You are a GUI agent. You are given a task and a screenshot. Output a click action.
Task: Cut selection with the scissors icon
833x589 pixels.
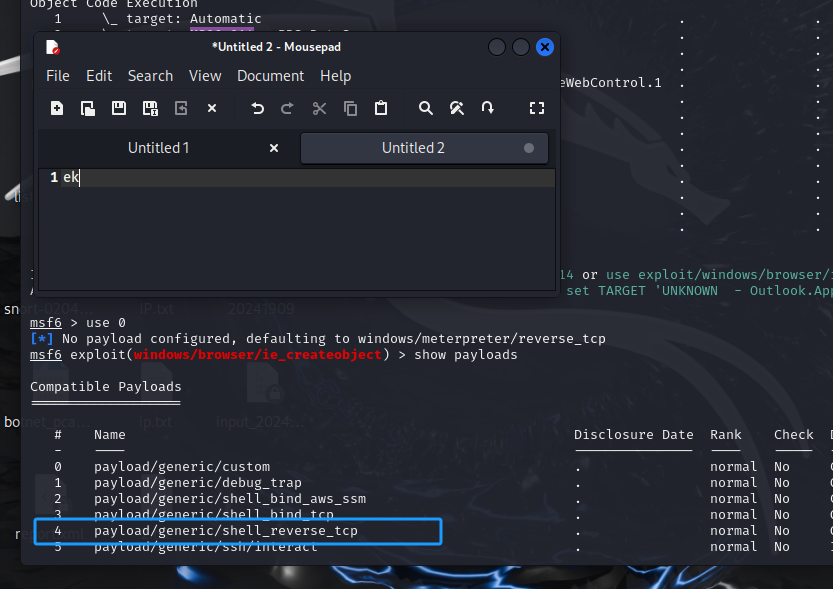tap(319, 108)
